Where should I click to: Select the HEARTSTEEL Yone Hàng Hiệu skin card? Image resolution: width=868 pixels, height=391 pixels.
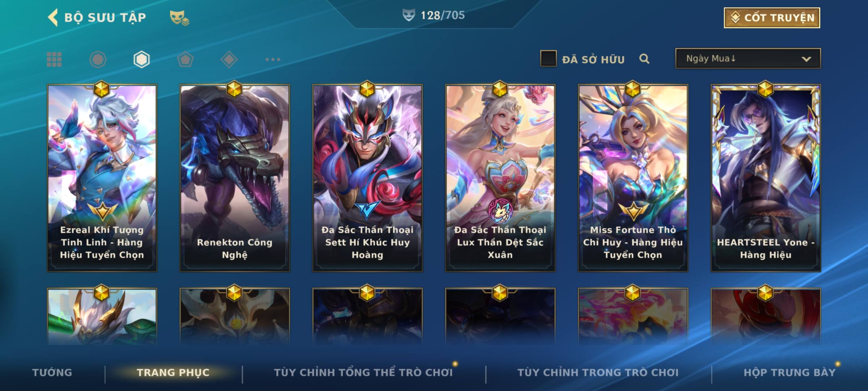[x=766, y=178]
